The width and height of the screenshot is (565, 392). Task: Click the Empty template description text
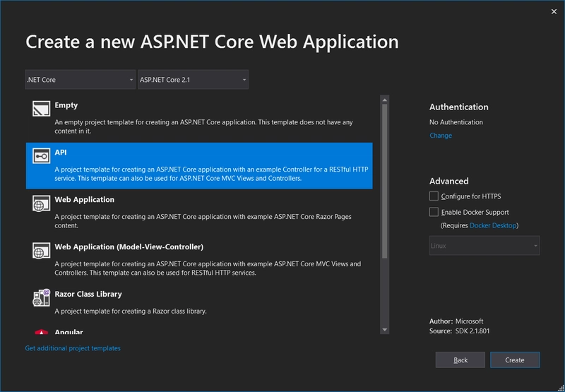point(203,126)
